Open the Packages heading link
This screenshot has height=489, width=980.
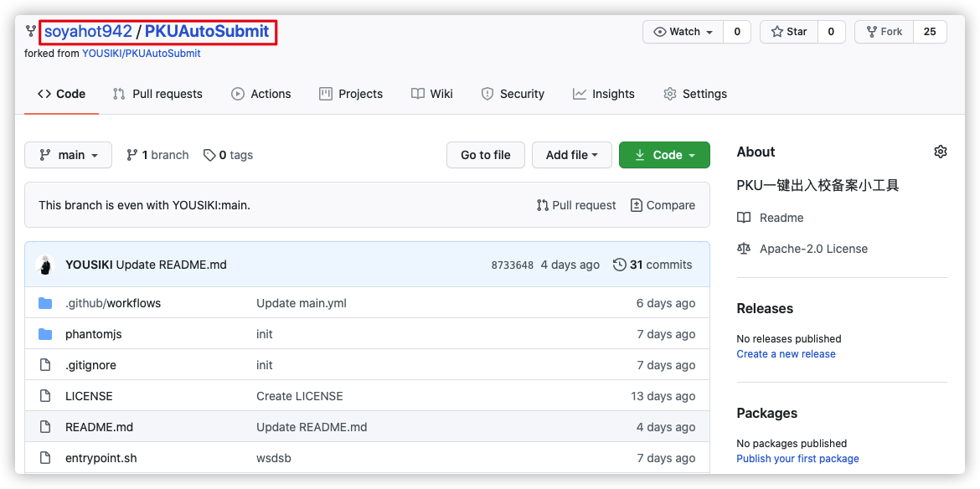(767, 414)
